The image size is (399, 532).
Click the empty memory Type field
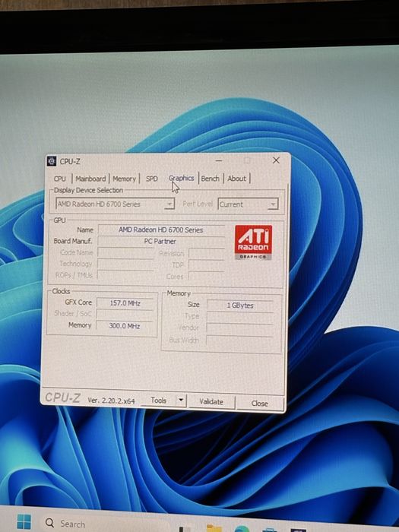[x=240, y=317]
